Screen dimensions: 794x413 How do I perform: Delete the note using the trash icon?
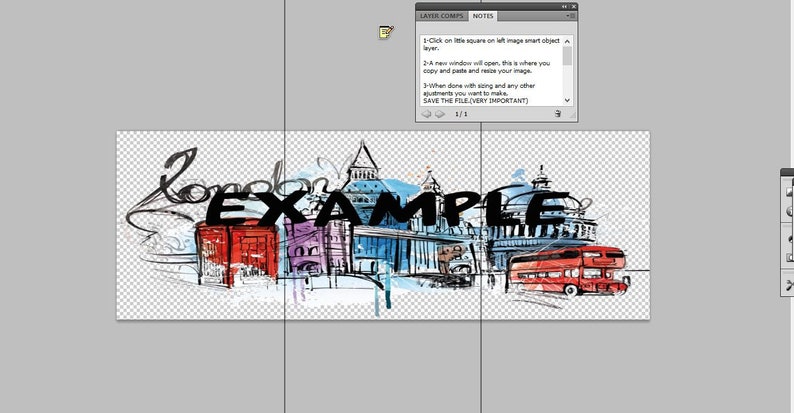[558, 114]
